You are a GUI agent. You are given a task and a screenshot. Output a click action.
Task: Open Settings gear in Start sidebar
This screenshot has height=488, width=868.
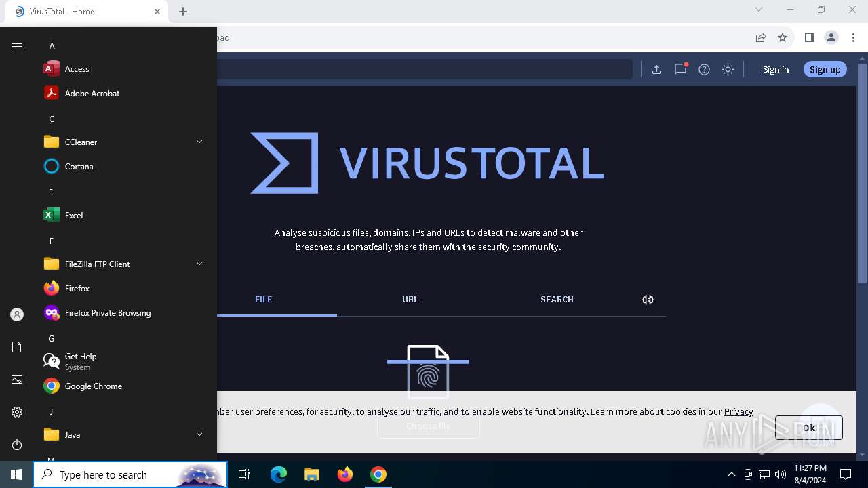17,412
